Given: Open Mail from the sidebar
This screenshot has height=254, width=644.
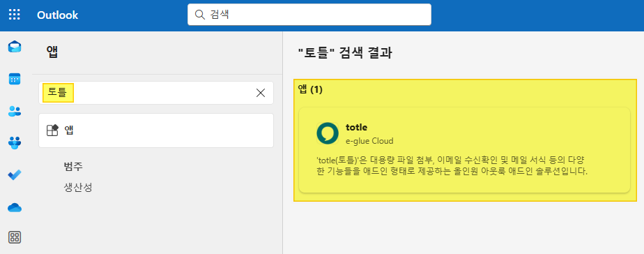Looking at the screenshot, I should point(15,47).
